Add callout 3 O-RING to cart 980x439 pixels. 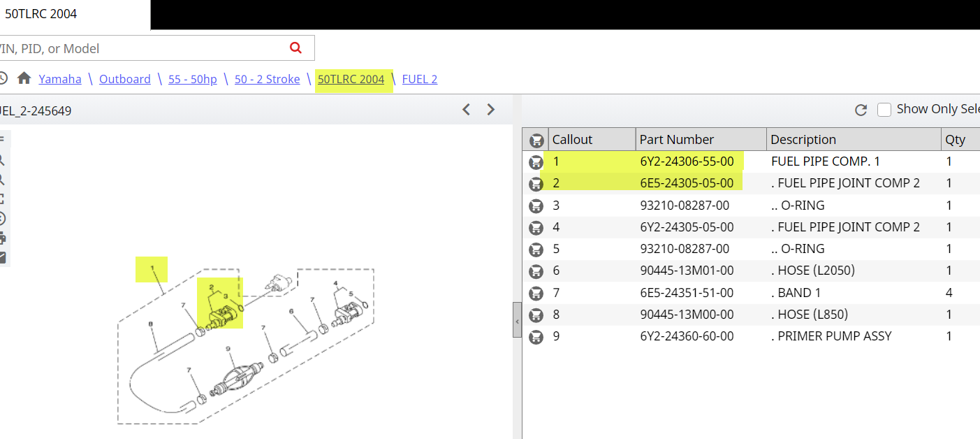[x=536, y=206]
